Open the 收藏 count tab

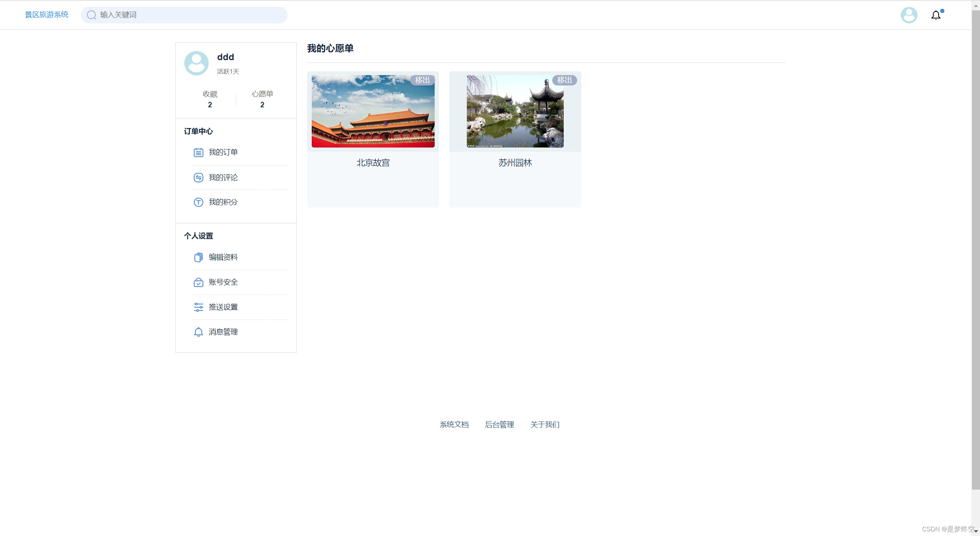pos(210,99)
